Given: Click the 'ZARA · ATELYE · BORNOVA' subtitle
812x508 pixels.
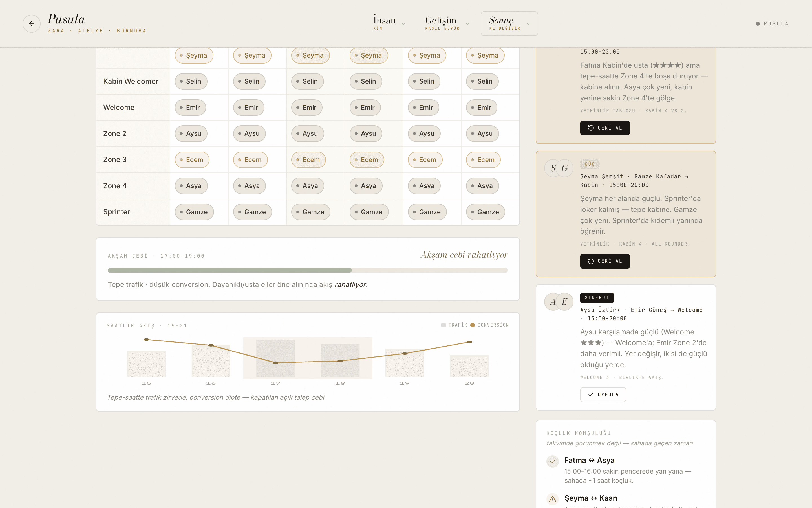Looking at the screenshot, I should pyautogui.click(x=97, y=30).
